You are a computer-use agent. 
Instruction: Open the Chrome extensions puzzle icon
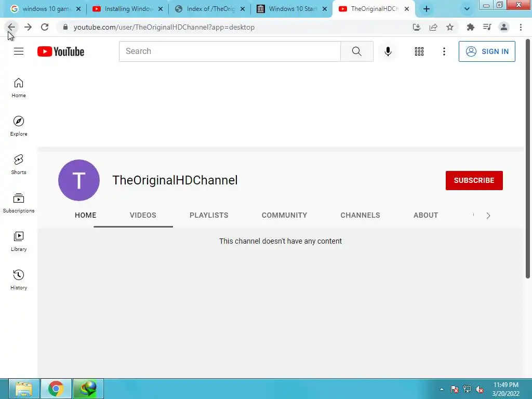click(470, 27)
